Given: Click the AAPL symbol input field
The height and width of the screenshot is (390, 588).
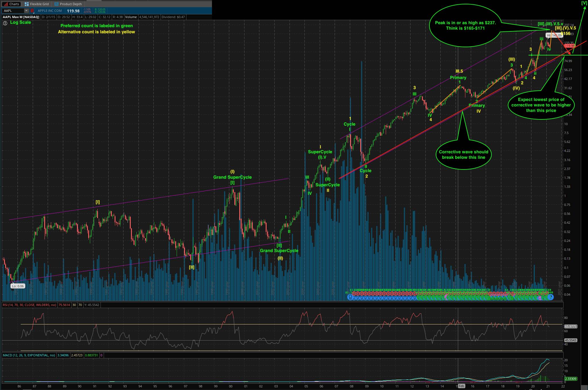Looking at the screenshot, I should pyautogui.click(x=13, y=11).
